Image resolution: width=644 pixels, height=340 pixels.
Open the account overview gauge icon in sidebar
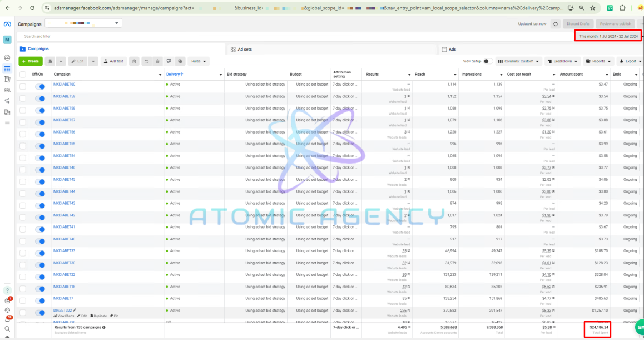click(7, 57)
